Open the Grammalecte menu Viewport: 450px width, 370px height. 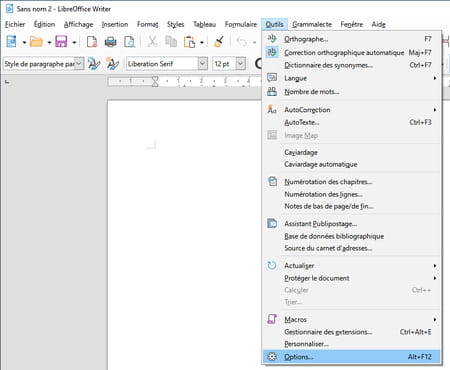point(312,24)
